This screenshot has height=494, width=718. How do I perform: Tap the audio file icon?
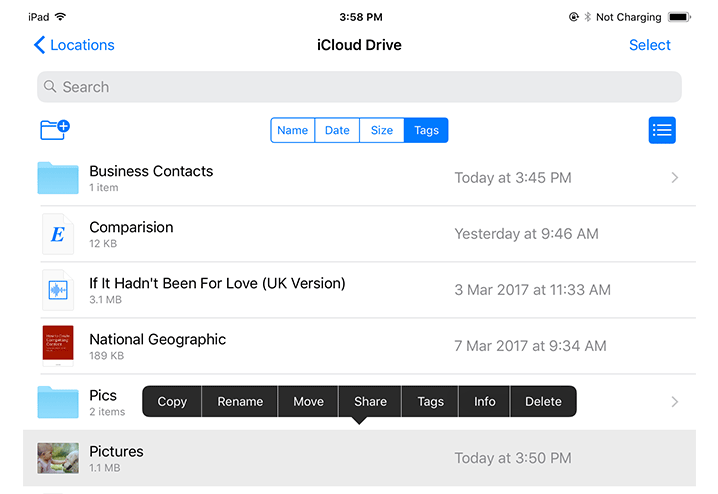coord(58,290)
